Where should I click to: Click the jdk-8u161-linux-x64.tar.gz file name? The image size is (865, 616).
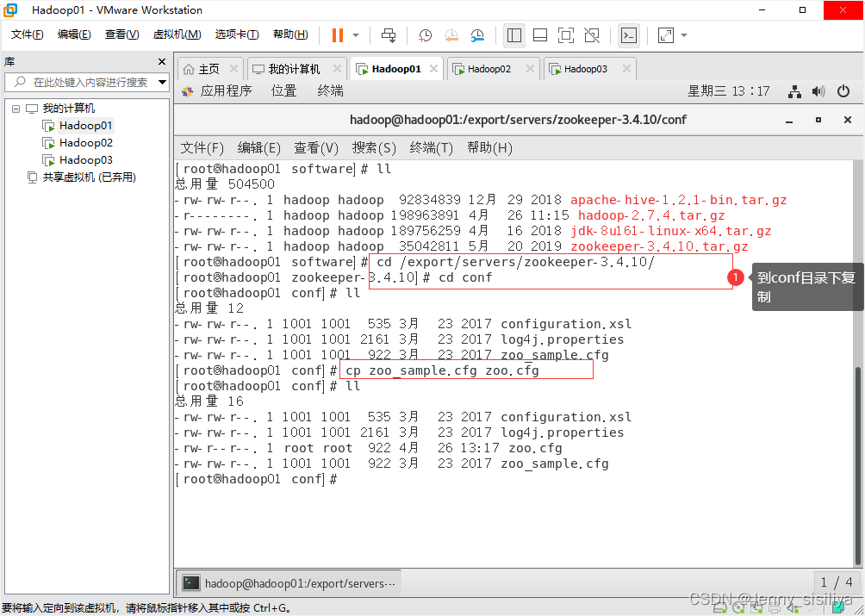[671, 231]
